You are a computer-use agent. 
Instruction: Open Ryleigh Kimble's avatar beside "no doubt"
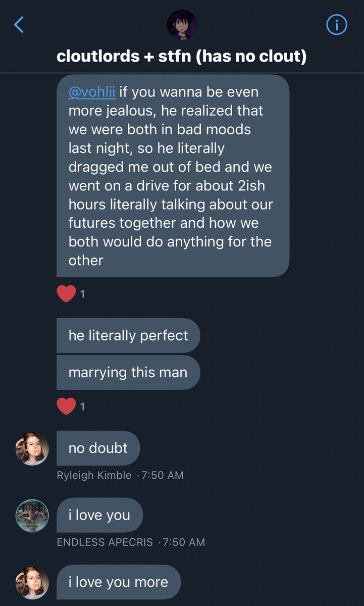pos(32,448)
